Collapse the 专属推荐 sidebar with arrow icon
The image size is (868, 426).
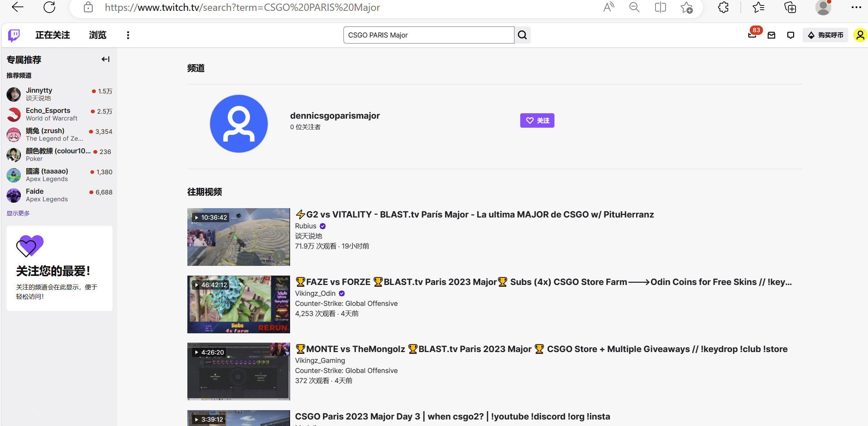point(105,59)
